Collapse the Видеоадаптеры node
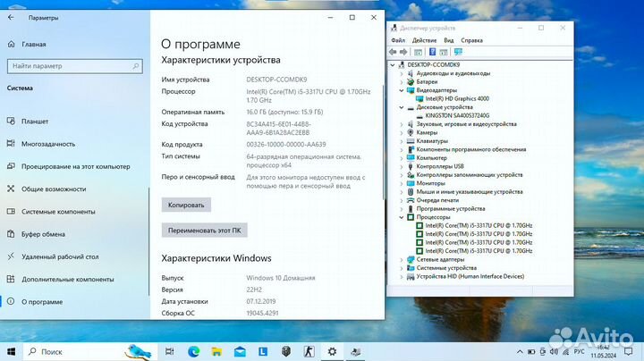This screenshot has height=361, width=644. 402,90
